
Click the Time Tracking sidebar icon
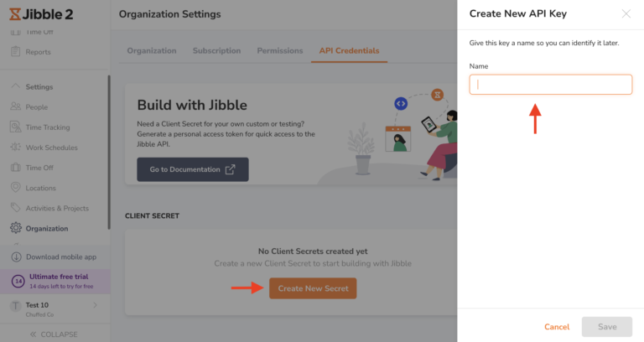16,127
